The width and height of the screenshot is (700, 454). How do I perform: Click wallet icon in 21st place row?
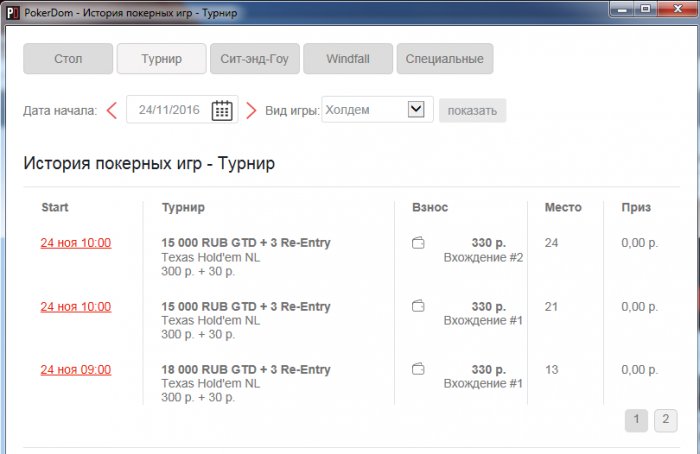click(418, 306)
